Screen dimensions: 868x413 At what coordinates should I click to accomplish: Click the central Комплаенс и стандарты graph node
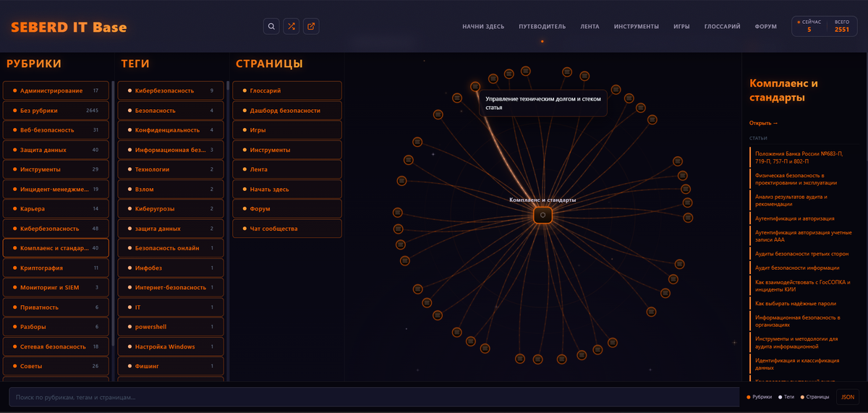coord(542,215)
